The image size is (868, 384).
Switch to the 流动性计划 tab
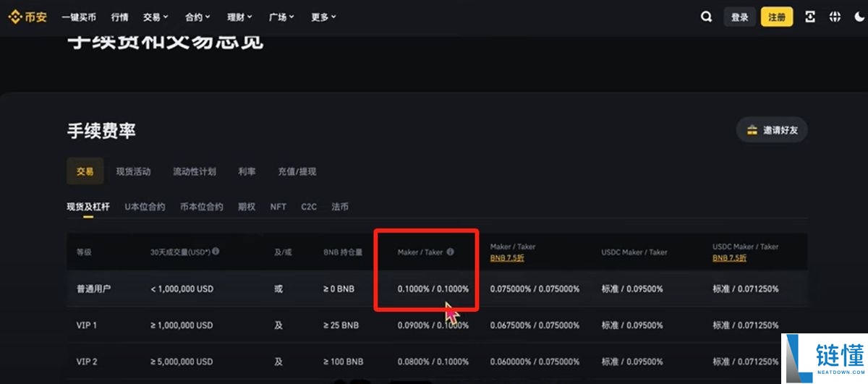(x=194, y=171)
